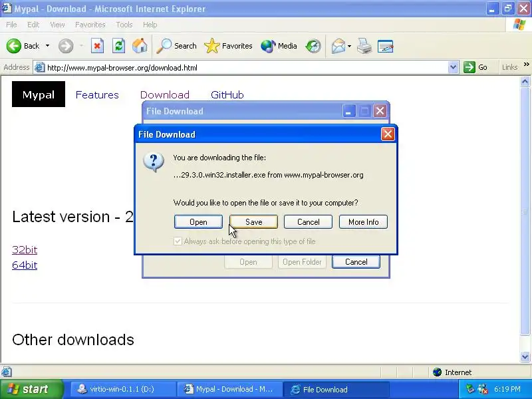
Task: Click the Internet Explorer title bar icon
Action: pos(7,8)
